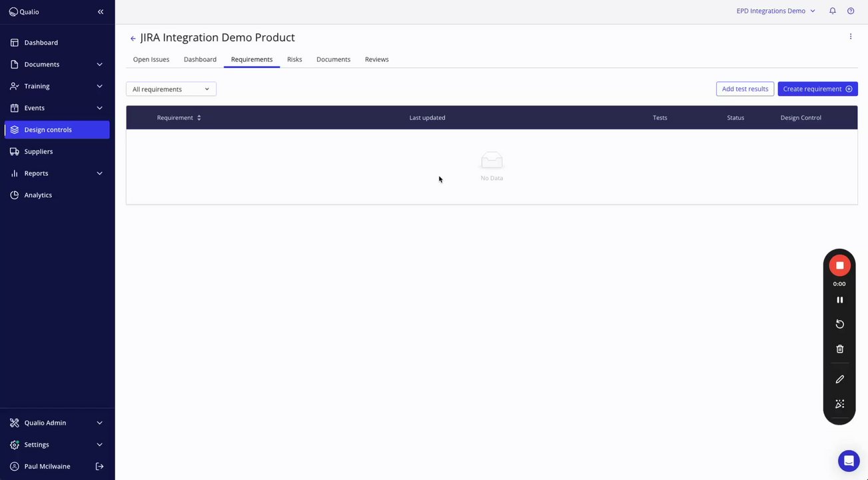
Task: Sort by the Requirement column arrows
Action: click(x=199, y=118)
